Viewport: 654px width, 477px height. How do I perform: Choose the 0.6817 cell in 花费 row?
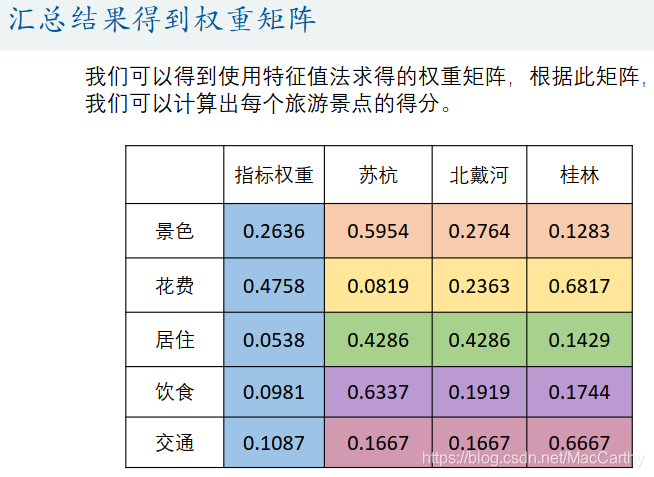coord(579,286)
